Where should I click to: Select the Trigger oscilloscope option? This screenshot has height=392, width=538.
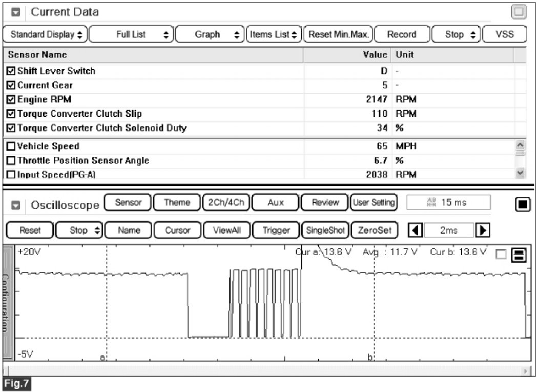pos(276,231)
